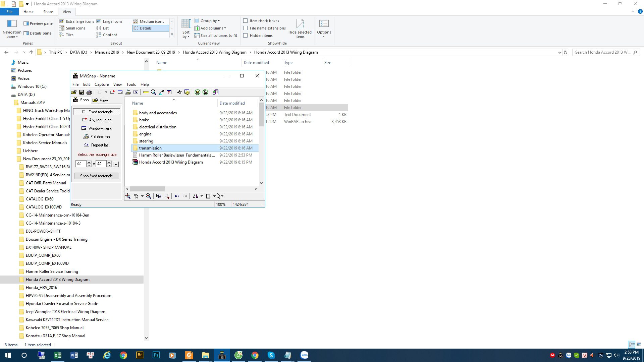
Task: Enable Item check boxes option
Action: click(x=246, y=21)
